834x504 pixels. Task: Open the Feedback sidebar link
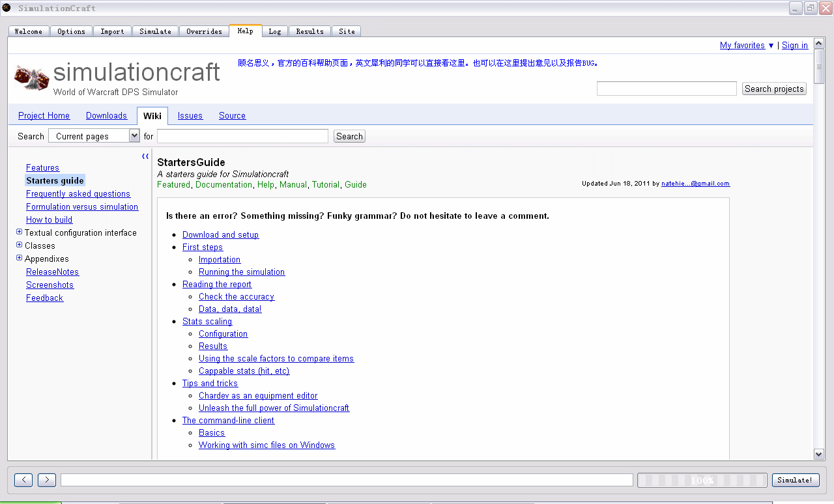pos(44,298)
